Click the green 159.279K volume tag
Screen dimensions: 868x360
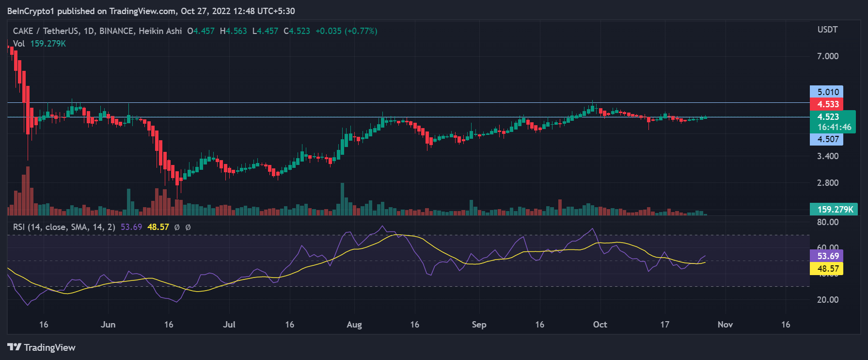[x=834, y=210]
